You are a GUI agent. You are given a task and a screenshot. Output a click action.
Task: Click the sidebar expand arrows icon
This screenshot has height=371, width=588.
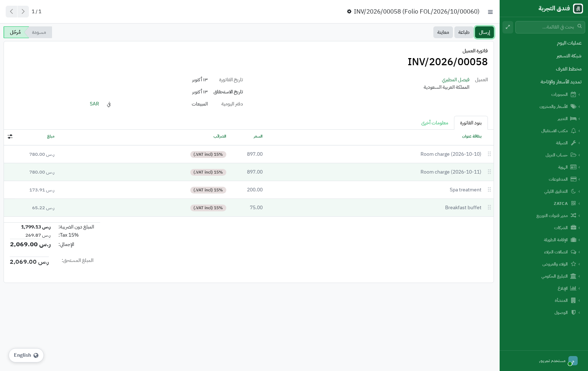[508, 27]
